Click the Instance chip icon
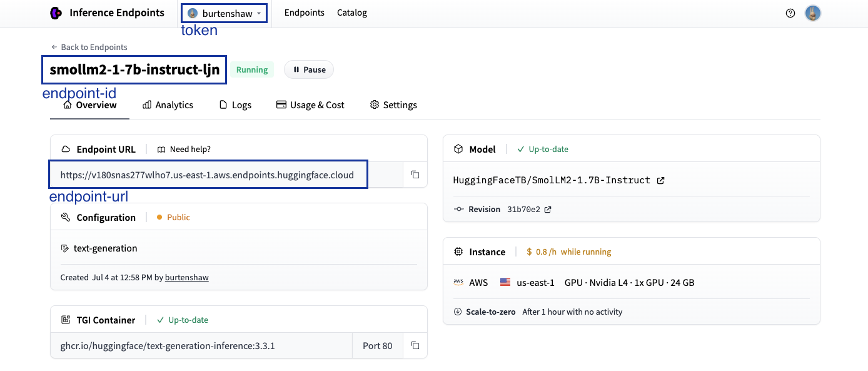868x371 pixels. pos(458,252)
